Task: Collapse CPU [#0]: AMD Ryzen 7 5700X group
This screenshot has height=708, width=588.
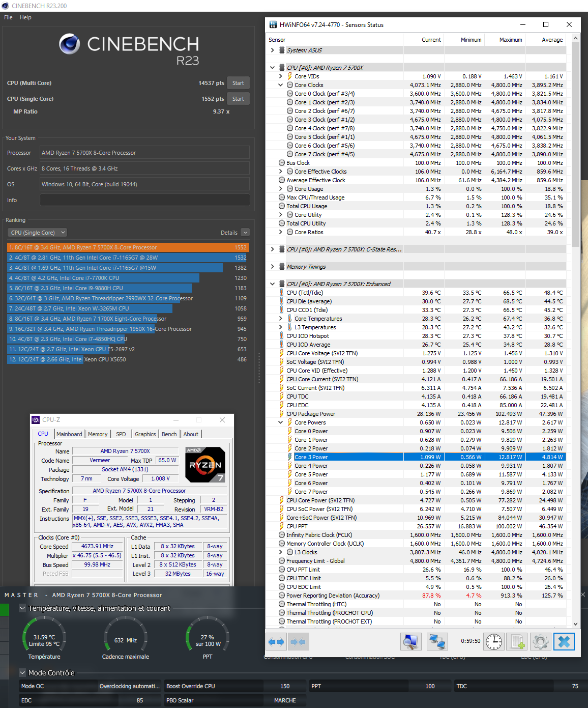Action: click(x=273, y=68)
